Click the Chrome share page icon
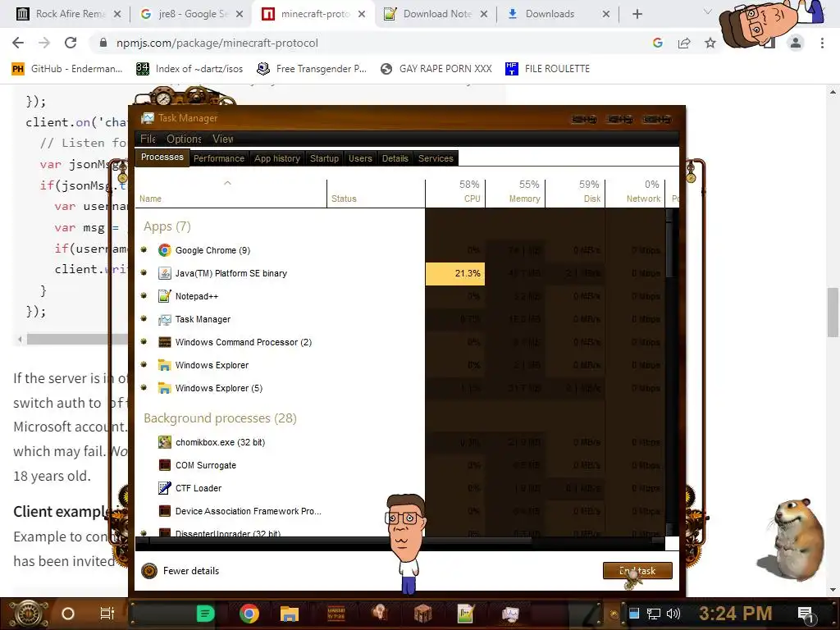Viewport: 840px width, 630px height. pos(684,43)
